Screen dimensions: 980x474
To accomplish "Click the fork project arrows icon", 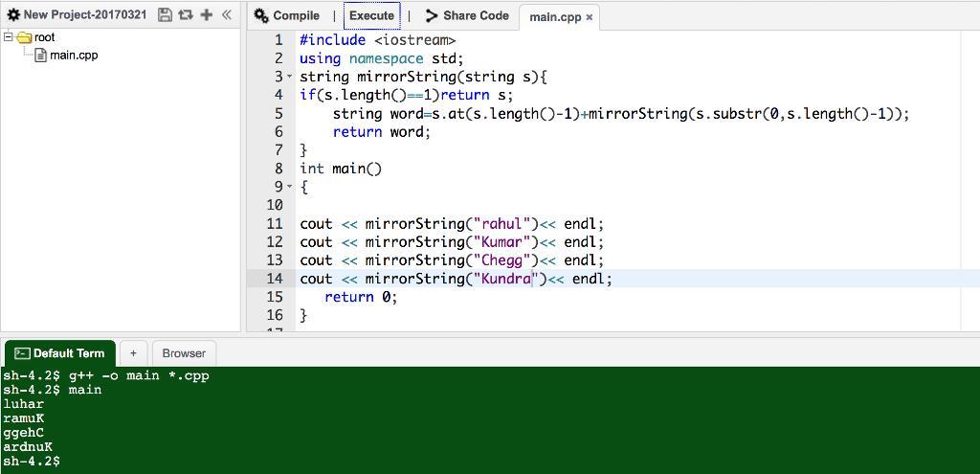I will point(186,15).
